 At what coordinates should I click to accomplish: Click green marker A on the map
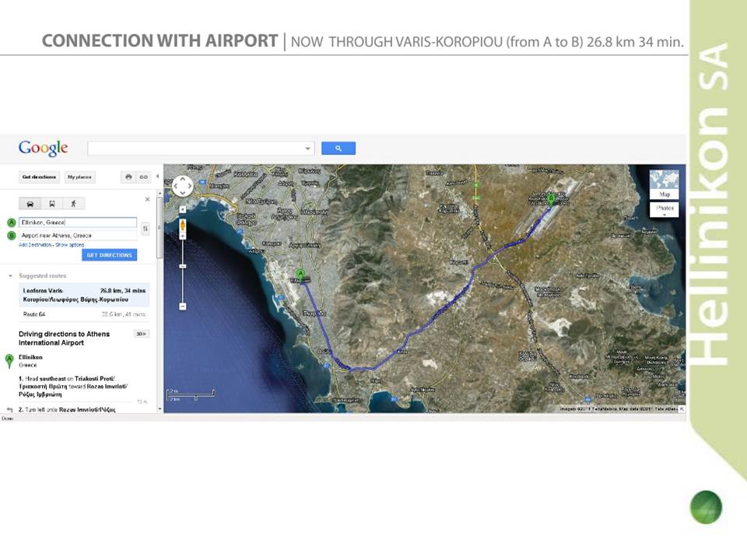pos(300,275)
